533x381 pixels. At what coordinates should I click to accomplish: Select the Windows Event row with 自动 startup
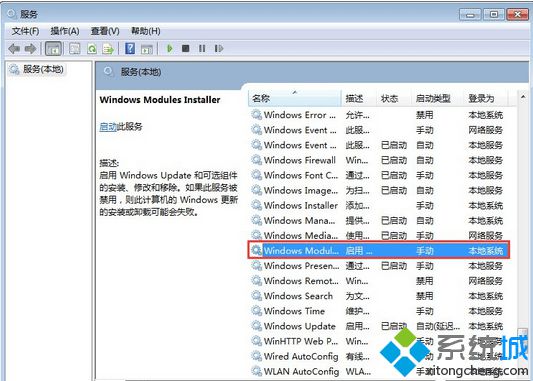coord(379,145)
